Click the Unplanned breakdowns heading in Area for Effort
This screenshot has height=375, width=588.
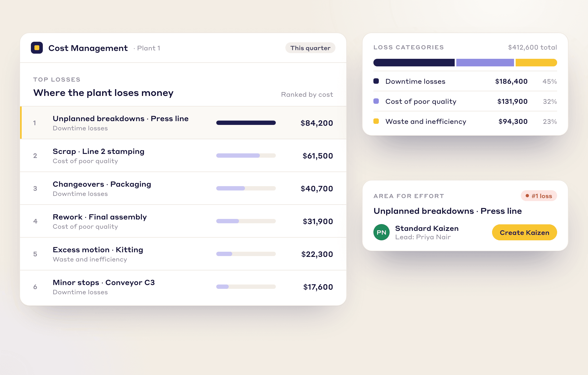448,211
